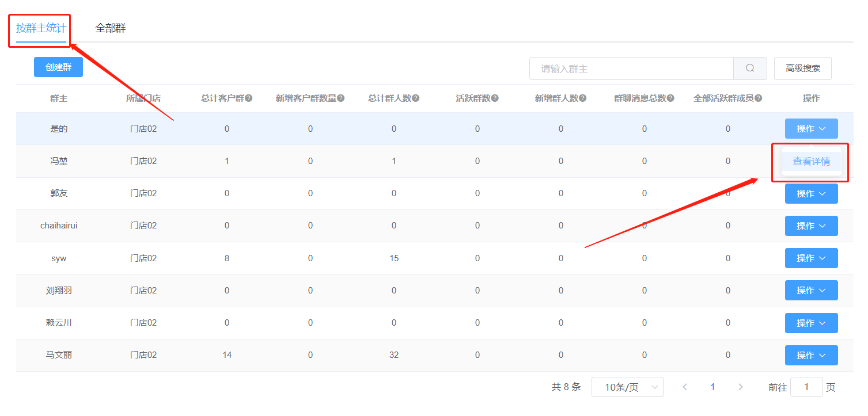The width and height of the screenshot is (868, 416).
Task: Click help icon beside 群聊消息总数
Action: (x=670, y=98)
